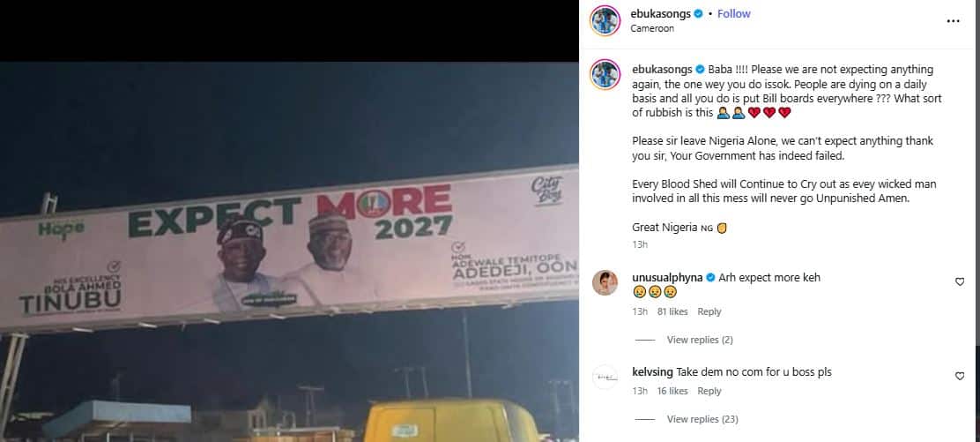
Task: Like kelvsing's comment with the heart
Action: click(x=960, y=376)
